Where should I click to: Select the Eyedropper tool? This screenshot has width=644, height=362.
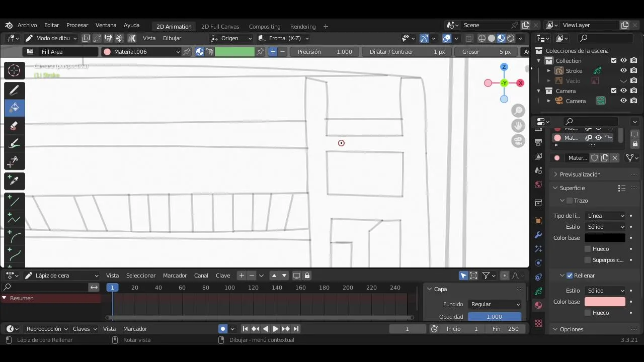click(x=14, y=181)
